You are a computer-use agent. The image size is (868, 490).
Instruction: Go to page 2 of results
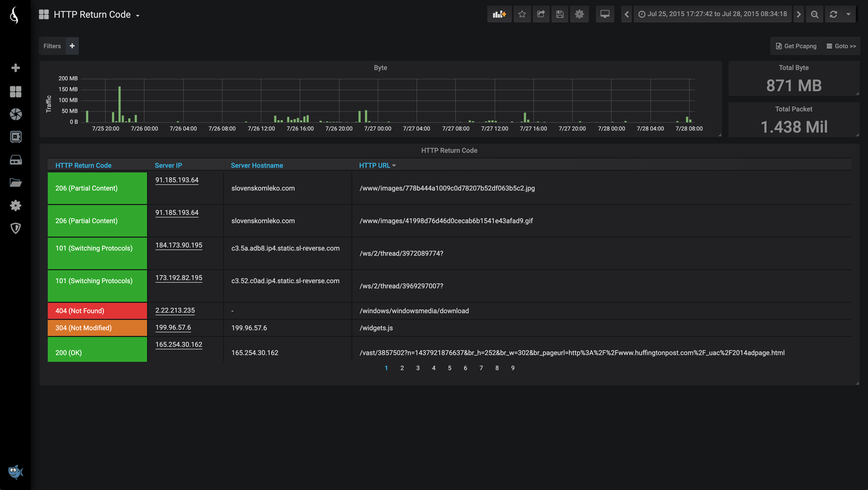[402, 368]
